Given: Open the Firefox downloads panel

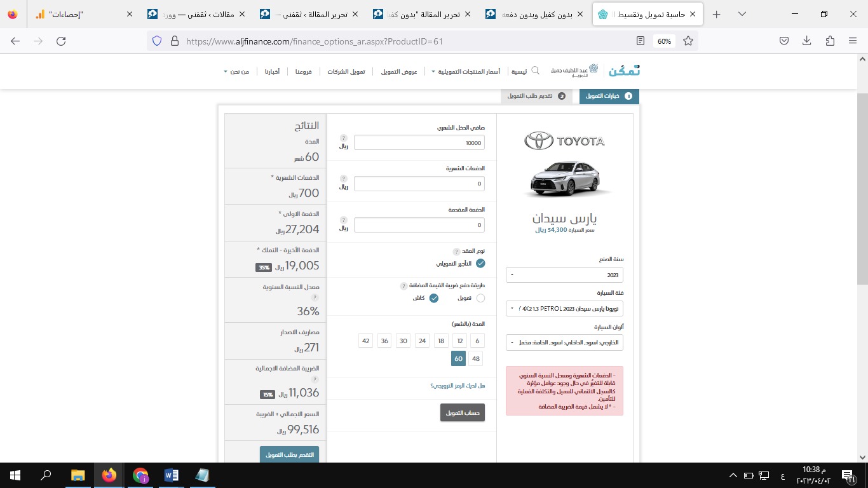Looking at the screenshot, I should 806,41.
